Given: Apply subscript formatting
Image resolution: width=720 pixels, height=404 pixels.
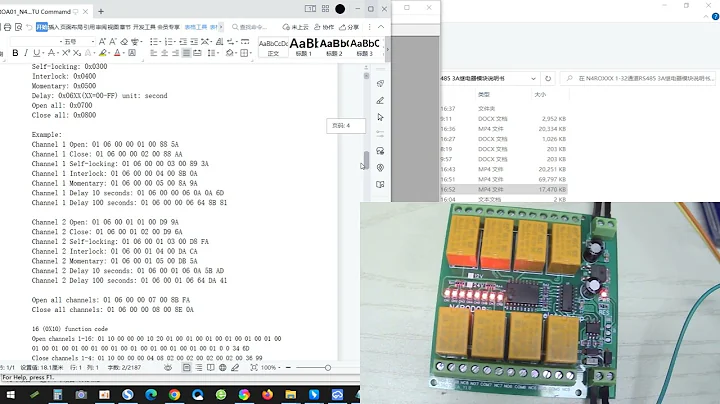Looking at the screenshot, I should (77, 53).
